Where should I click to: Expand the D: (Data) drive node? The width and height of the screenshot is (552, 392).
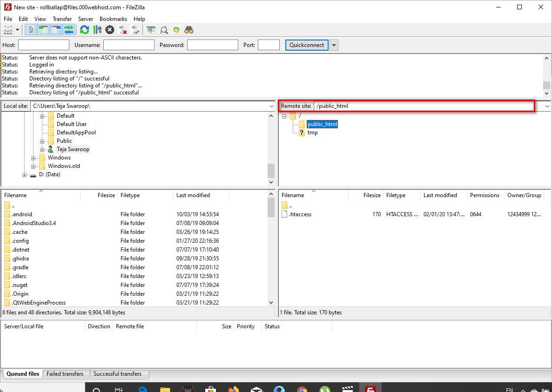pos(24,175)
